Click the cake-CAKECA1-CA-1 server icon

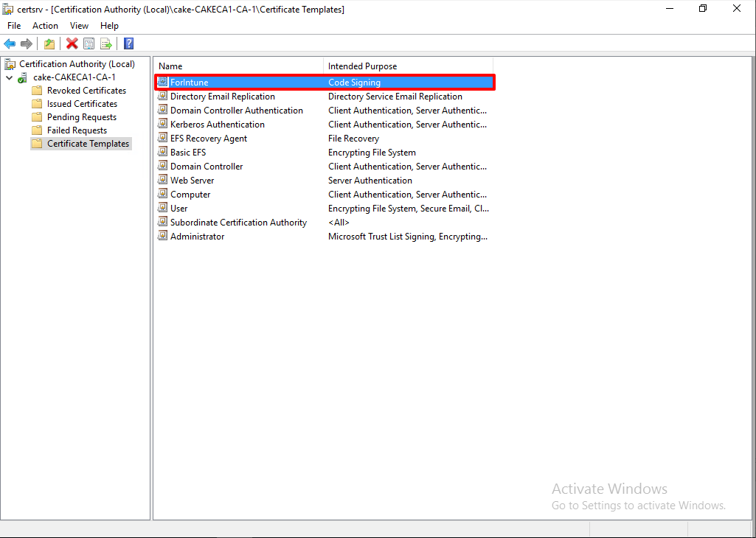pyautogui.click(x=23, y=77)
